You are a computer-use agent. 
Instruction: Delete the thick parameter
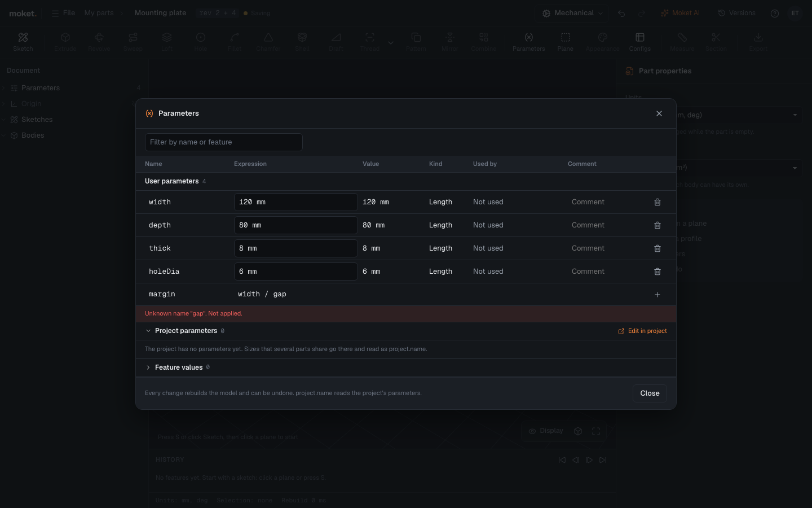657,248
